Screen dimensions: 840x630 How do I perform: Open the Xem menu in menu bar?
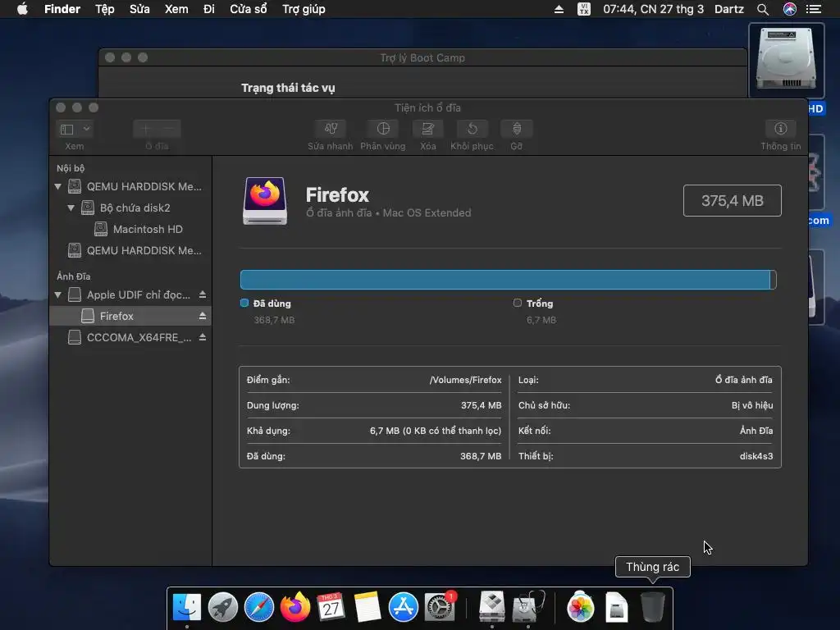pyautogui.click(x=176, y=9)
